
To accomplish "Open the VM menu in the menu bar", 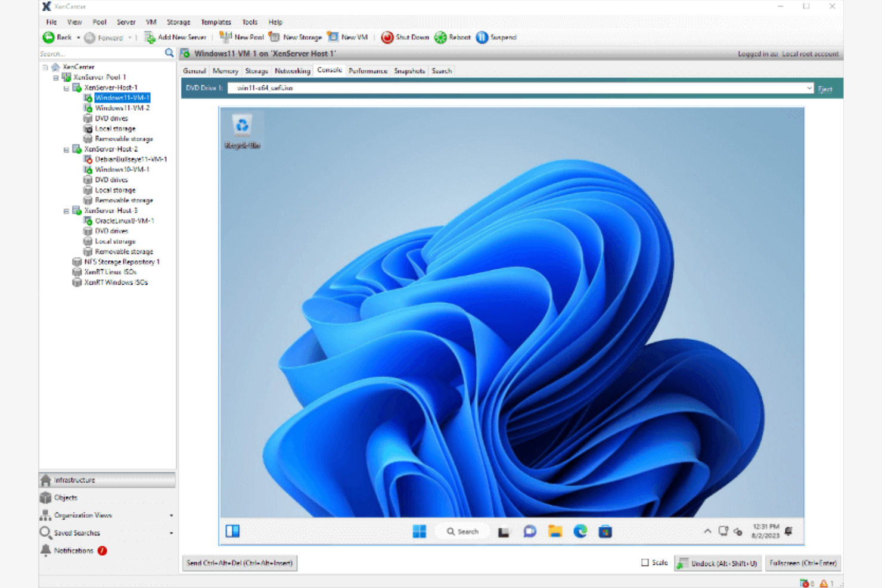I will (151, 22).
